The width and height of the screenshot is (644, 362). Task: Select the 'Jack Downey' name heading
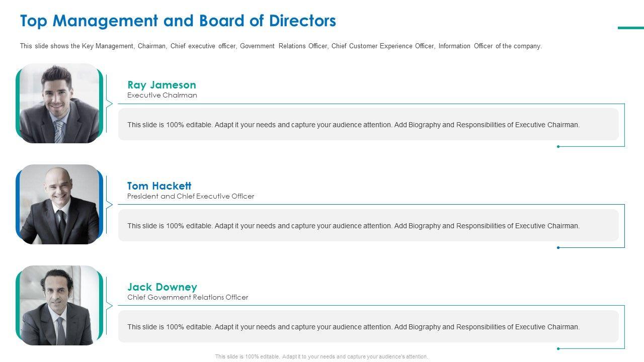tap(162, 287)
